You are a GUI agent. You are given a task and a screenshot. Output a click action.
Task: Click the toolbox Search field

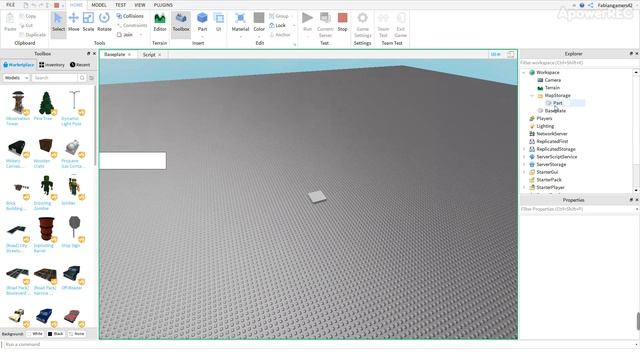54,78
